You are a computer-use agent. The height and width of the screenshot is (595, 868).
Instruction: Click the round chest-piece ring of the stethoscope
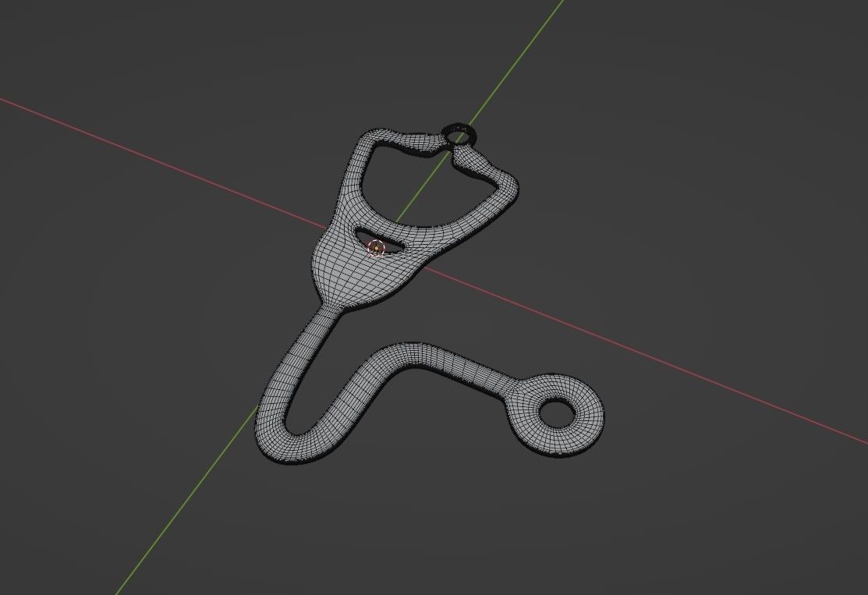[556, 415]
